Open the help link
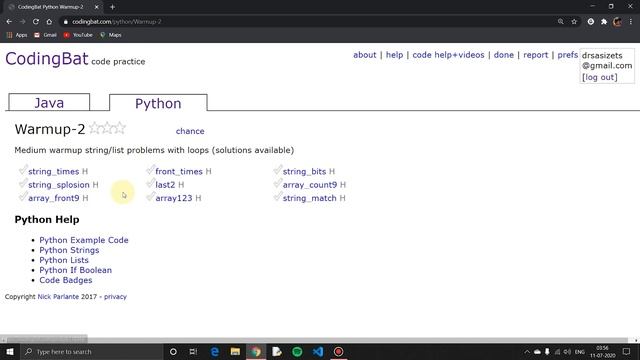 coord(394,55)
